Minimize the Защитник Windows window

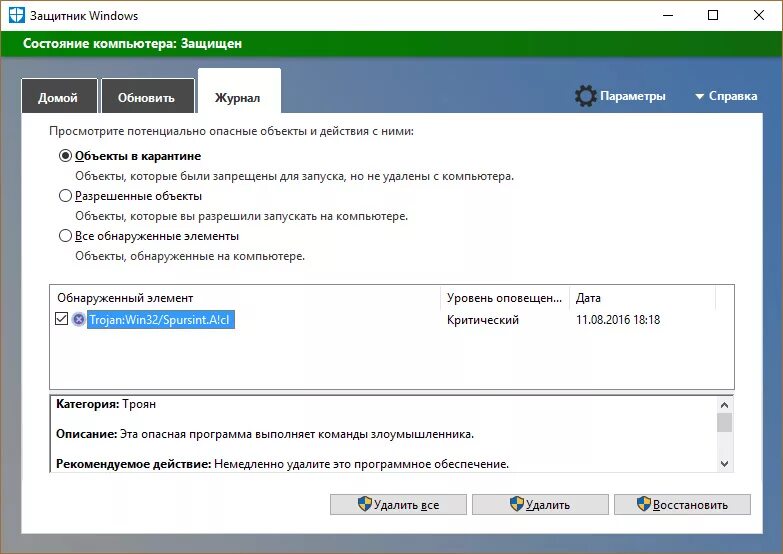(x=668, y=15)
